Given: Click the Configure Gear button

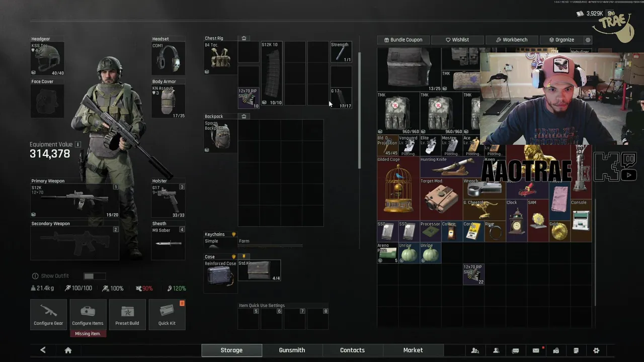Looking at the screenshot, I should click(x=48, y=315).
